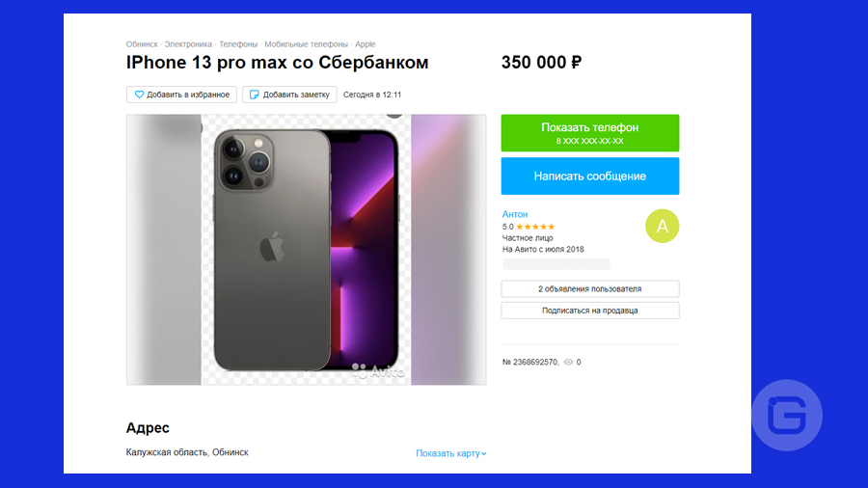Viewport: 868px width, 488px height.
Task: Click the note icon on Добавить заметку
Action: (254, 95)
